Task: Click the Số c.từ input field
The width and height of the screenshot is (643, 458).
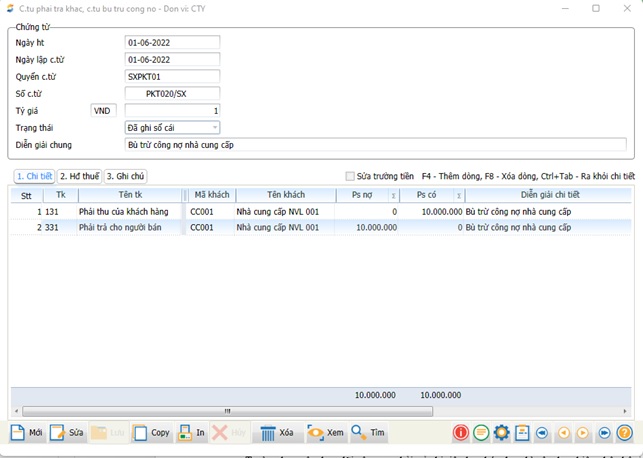Action: [172, 94]
